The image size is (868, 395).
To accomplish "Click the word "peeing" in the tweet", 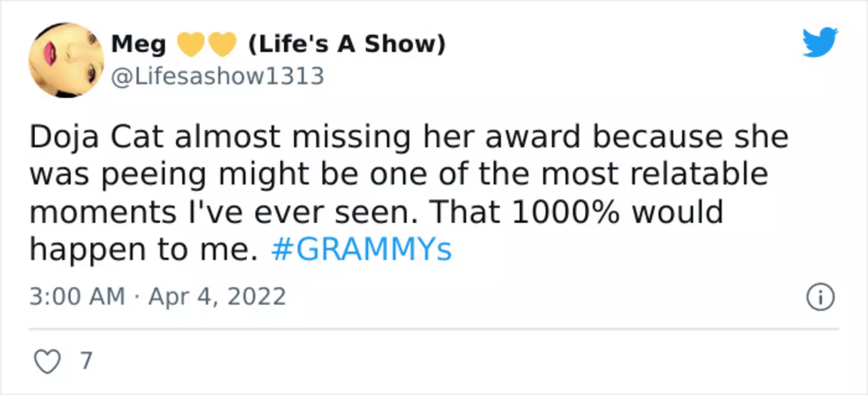I will 154,176.
